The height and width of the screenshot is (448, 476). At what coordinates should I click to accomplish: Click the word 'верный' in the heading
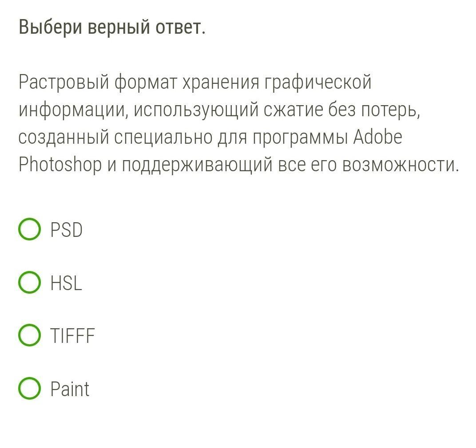pyautogui.click(x=119, y=28)
